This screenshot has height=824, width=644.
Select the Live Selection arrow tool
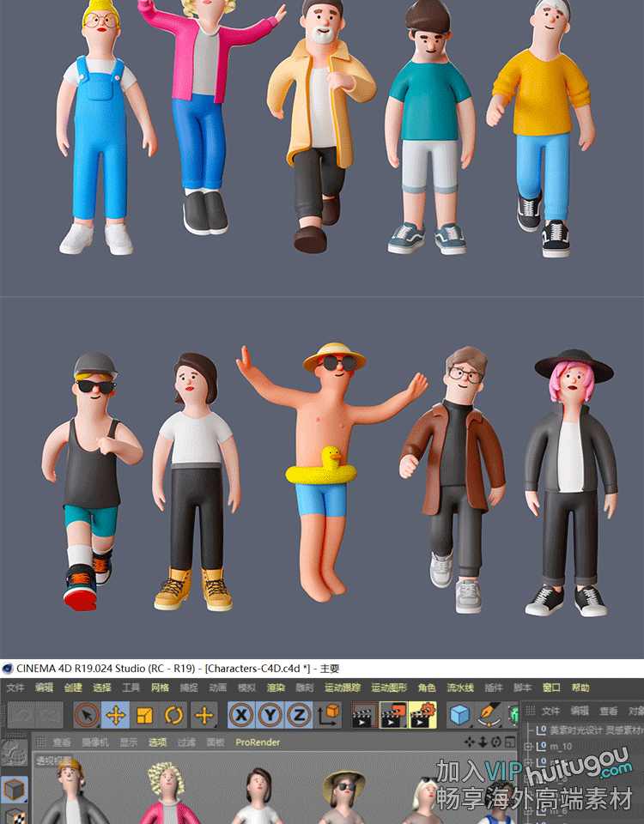pyautogui.click(x=88, y=715)
